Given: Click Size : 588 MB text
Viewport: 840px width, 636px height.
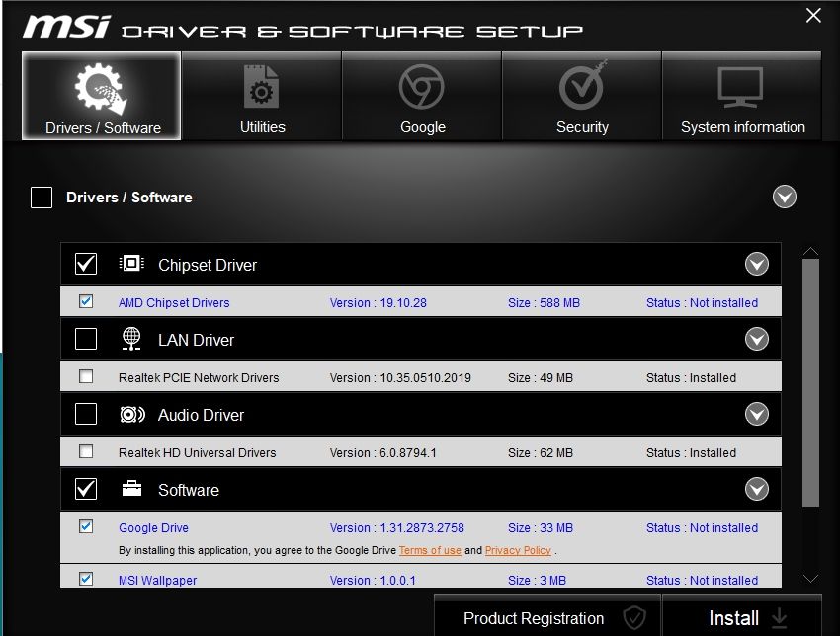Looking at the screenshot, I should click(544, 303).
